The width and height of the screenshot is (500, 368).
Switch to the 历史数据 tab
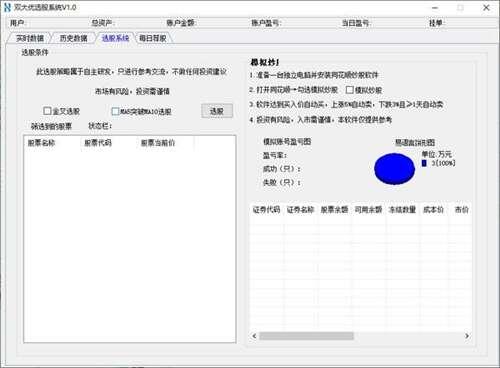(73, 38)
